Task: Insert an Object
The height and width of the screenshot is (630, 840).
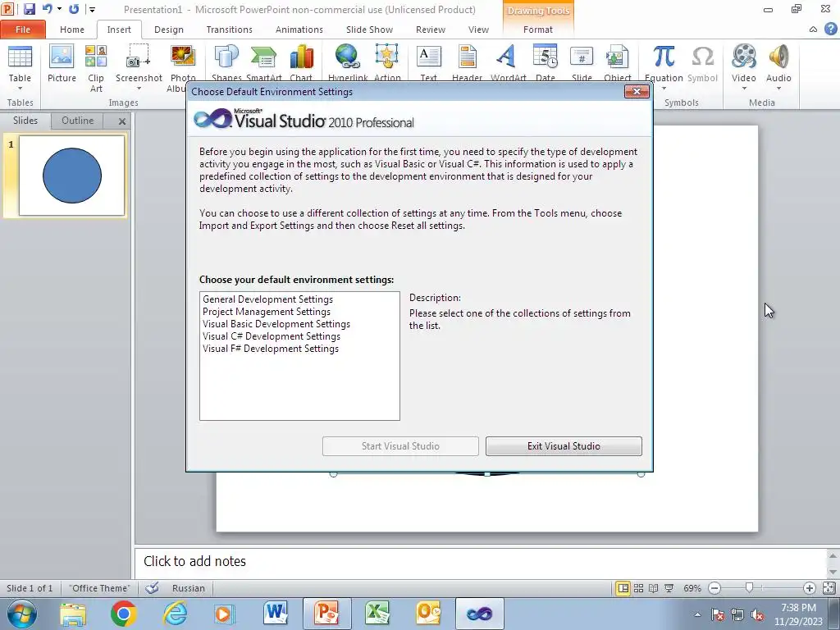Action: pos(617,62)
